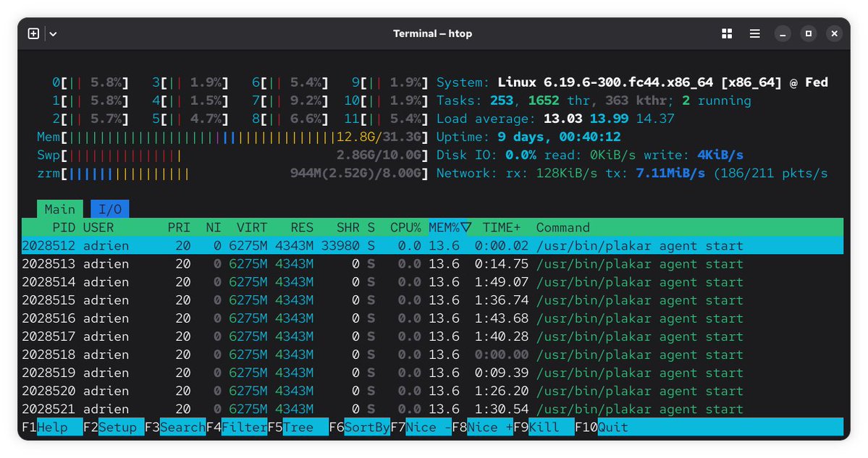
Task: Click CPU 11 meter showing 5.4%
Action: click(386, 119)
